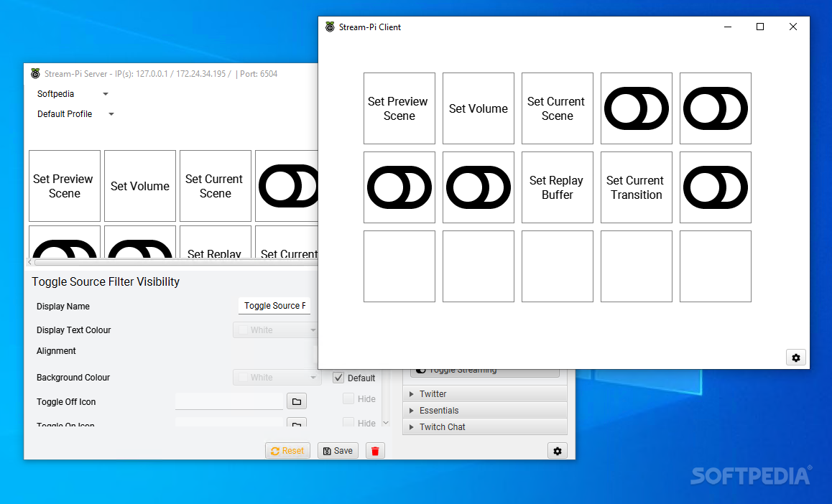
Task: Click toggle icon right of Set Current Scene in Server
Action: click(x=287, y=186)
